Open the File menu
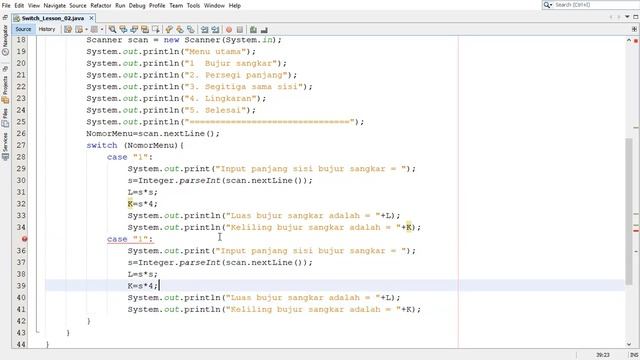This screenshot has height=360, width=640. pyautogui.click(x=6, y=5)
